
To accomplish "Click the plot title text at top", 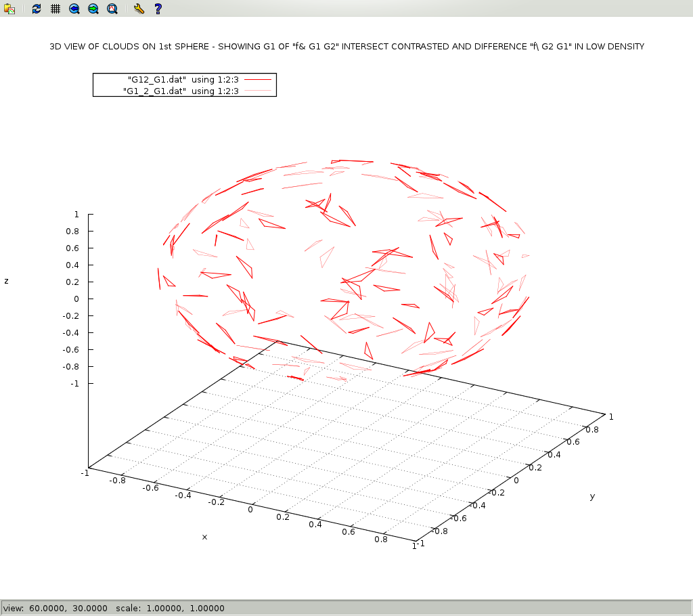I will pos(346,47).
